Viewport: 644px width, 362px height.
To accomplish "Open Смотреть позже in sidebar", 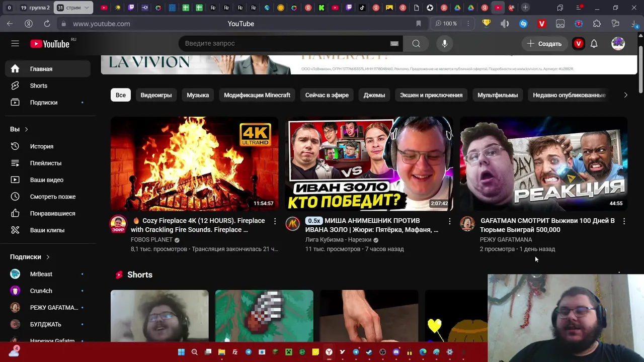I will (x=48, y=197).
